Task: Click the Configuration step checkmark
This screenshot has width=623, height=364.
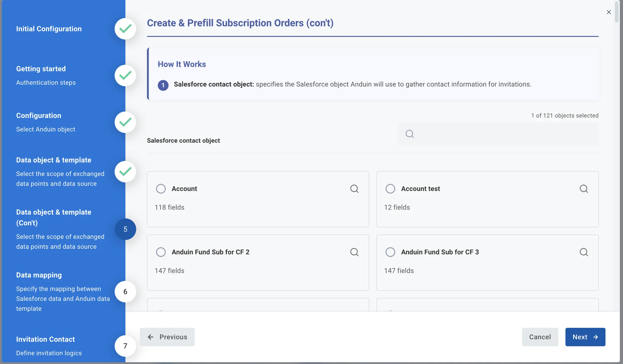Action: pos(125,122)
